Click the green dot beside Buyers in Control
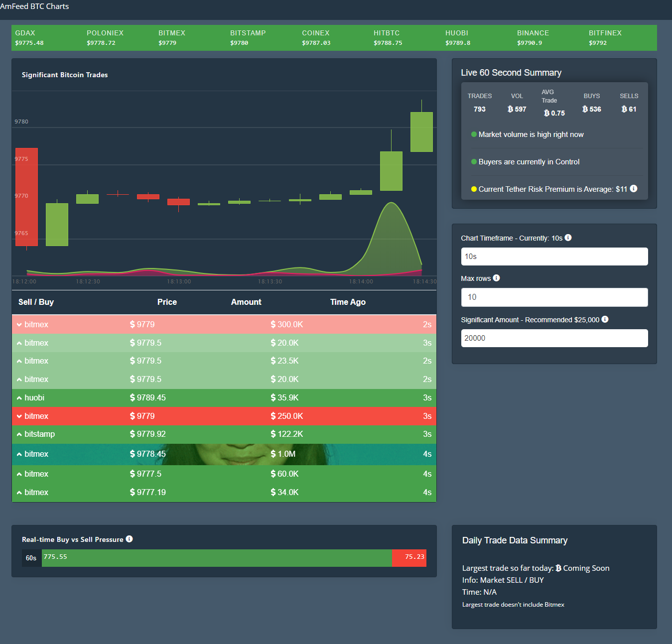 click(474, 162)
